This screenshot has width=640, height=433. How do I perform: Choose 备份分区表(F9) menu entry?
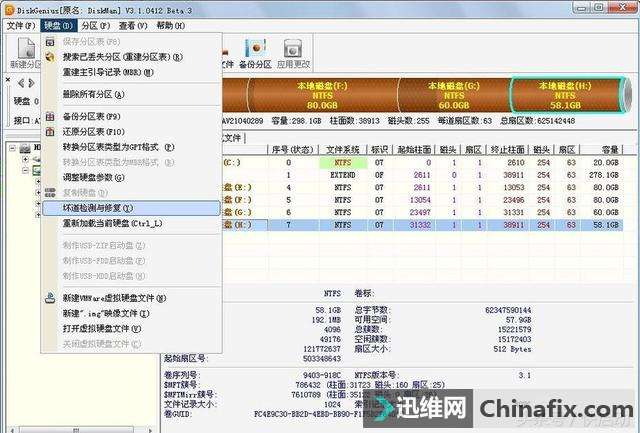[91, 117]
